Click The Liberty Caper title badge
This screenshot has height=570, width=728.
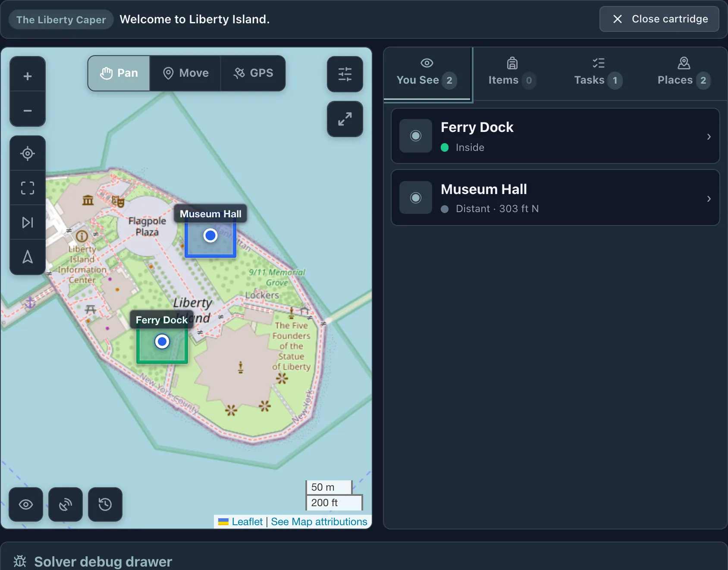(61, 19)
